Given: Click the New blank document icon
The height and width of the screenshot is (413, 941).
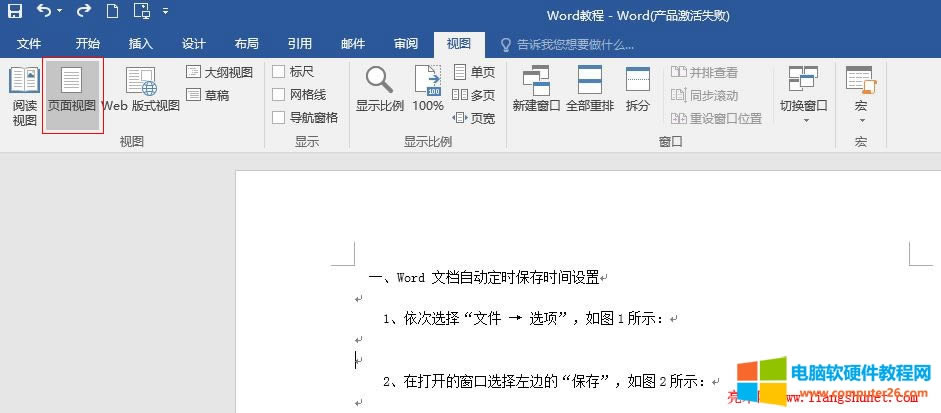Looking at the screenshot, I should point(112,11).
